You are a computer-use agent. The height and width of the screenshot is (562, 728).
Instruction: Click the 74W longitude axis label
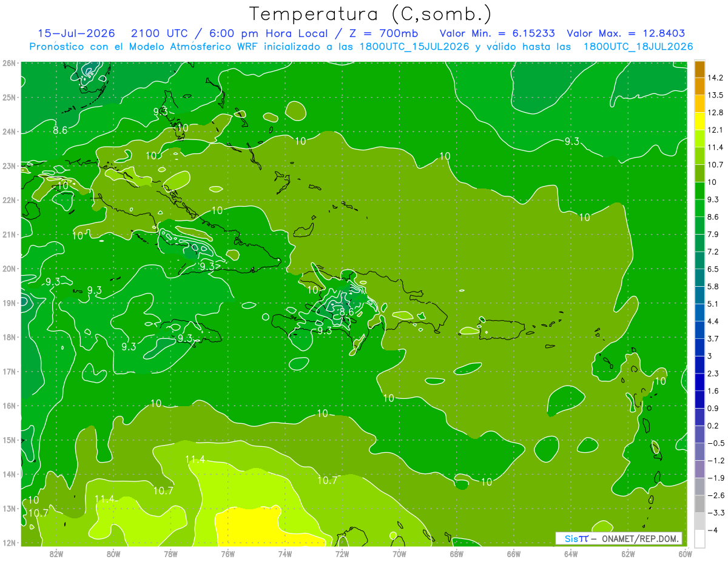[285, 554]
